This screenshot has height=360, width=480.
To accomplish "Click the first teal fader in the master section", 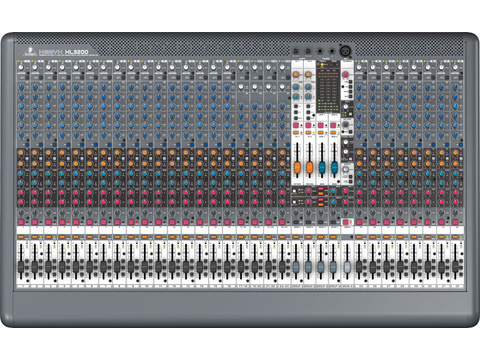I will [322, 168].
